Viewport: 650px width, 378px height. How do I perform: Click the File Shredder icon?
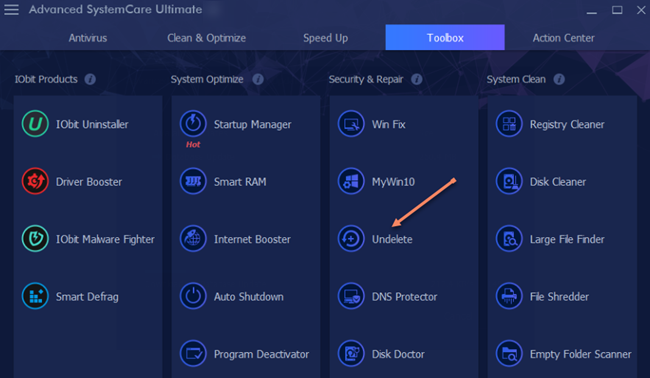pyautogui.click(x=509, y=296)
